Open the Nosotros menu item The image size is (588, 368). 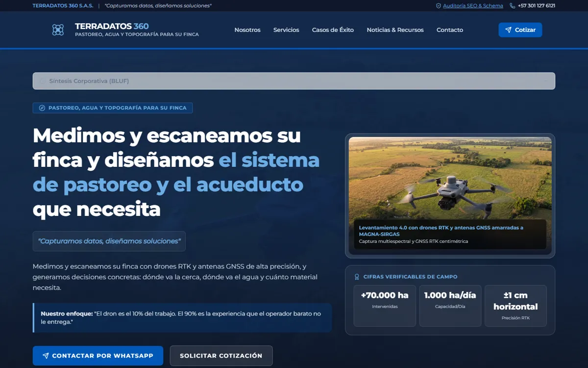click(x=247, y=30)
